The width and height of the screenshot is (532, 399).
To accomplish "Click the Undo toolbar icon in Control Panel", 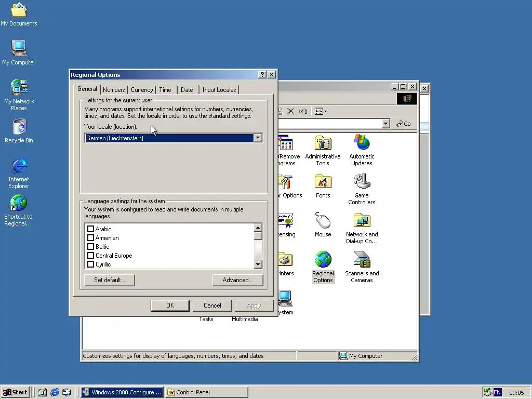I will [303, 111].
